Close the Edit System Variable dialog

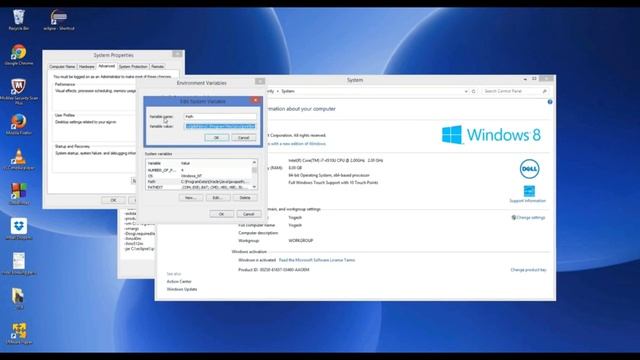[x=256, y=100]
